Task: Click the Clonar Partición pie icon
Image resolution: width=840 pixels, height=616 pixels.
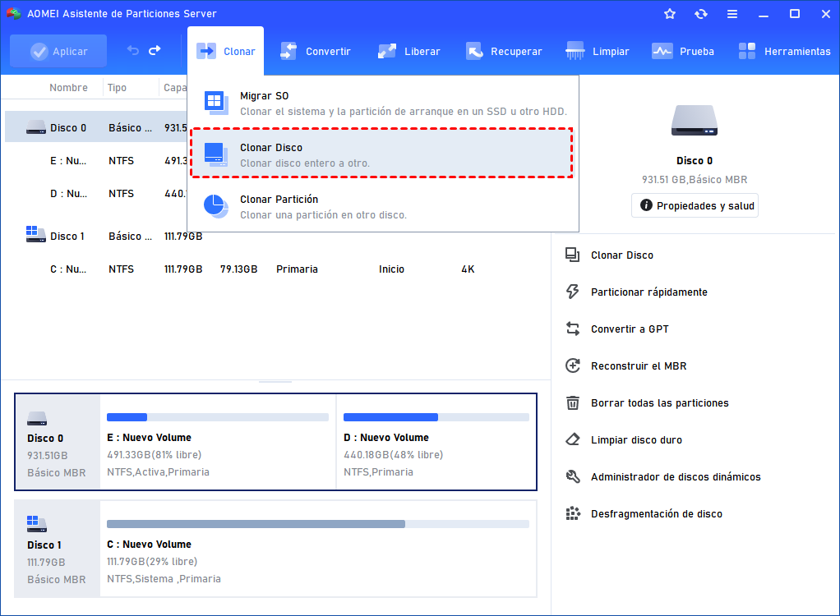Action: [x=216, y=206]
